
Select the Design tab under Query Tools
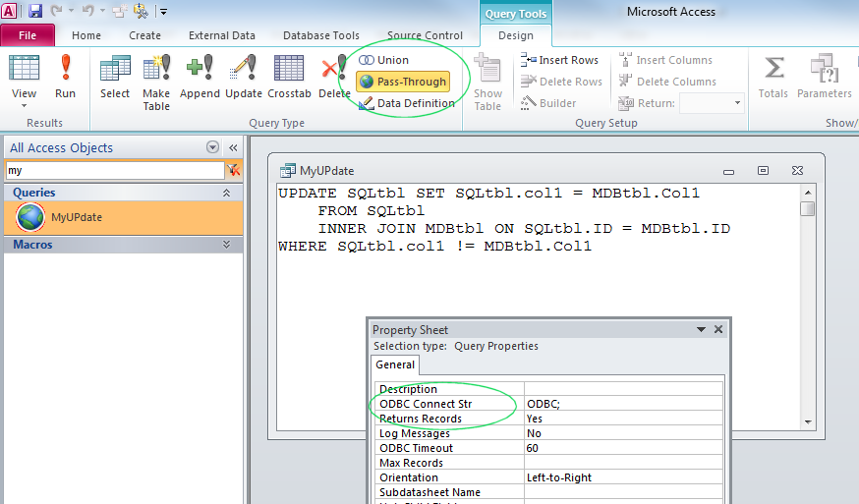[x=516, y=35]
